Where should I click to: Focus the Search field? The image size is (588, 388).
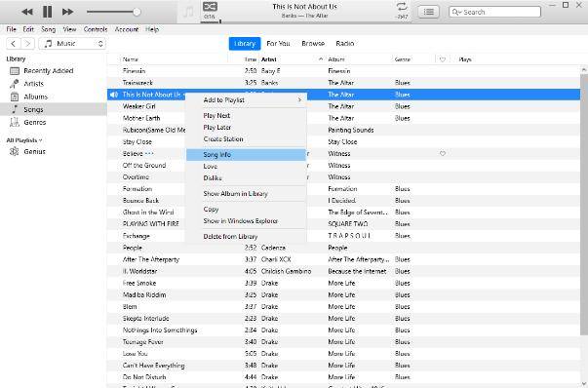(x=495, y=12)
